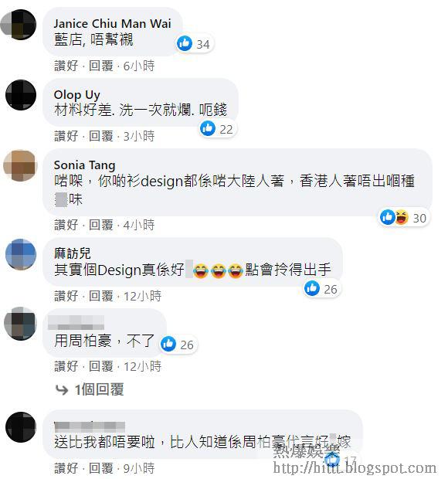The height and width of the screenshot is (479, 448).
Task: Open Olop Uy's profile name link
Action: [x=76, y=95]
